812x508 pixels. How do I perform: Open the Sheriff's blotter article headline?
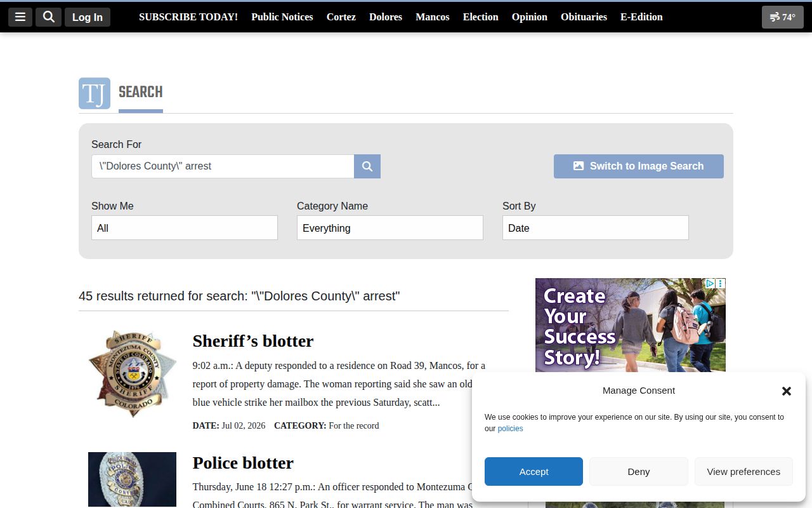click(253, 341)
